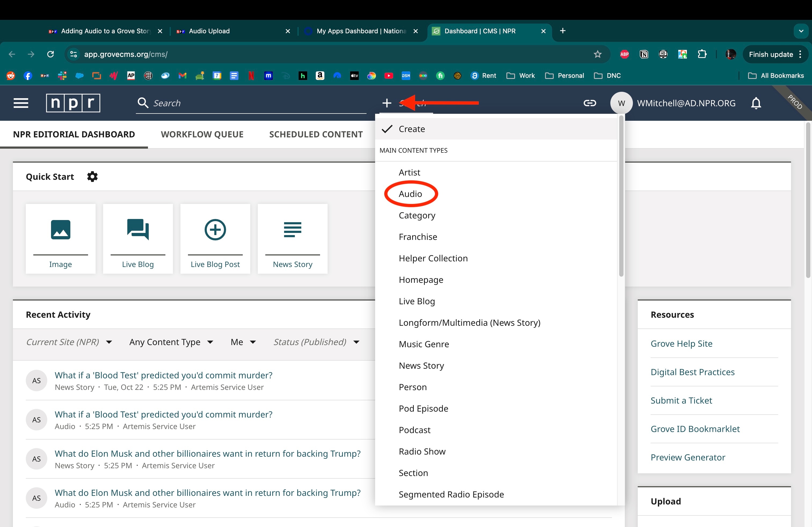The image size is (812, 527).
Task: Open the Extensions puzzle icon
Action: point(702,54)
